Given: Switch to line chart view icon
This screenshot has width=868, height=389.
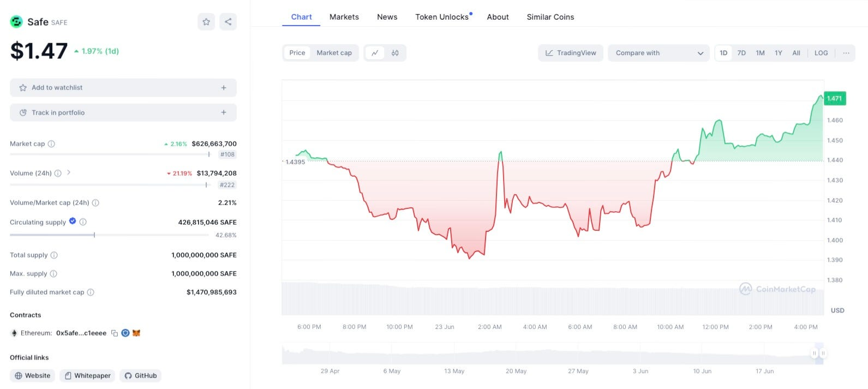Looking at the screenshot, I should 375,53.
